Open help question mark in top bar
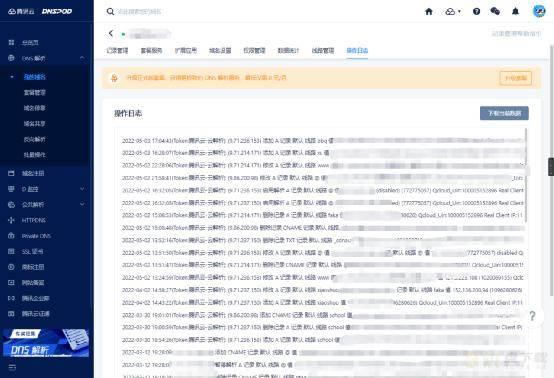554x378 pixels. [x=476, y=12]
